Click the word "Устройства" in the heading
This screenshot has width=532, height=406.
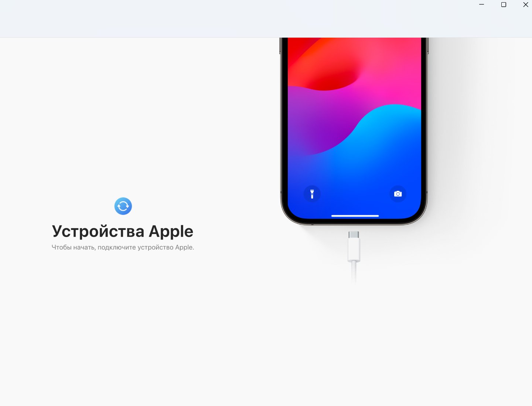click(98, 231)
